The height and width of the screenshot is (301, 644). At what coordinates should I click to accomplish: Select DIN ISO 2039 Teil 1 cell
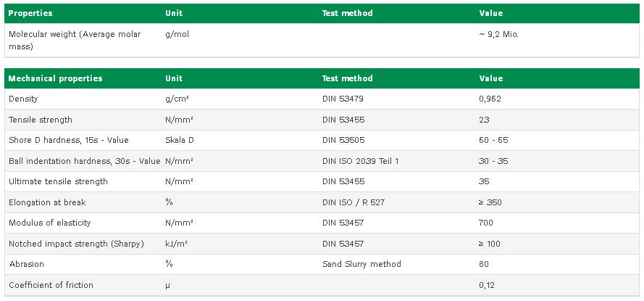click(x=360, y=161)
